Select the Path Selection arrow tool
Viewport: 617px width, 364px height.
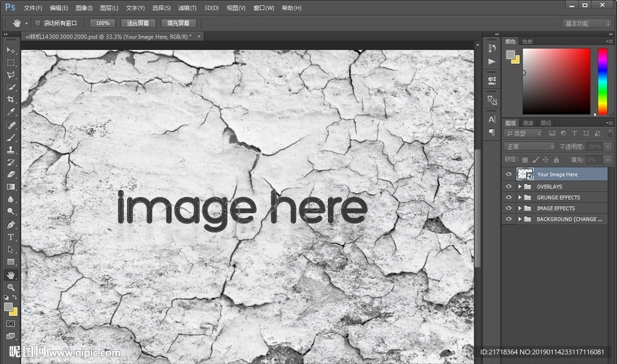click(11, 249)
